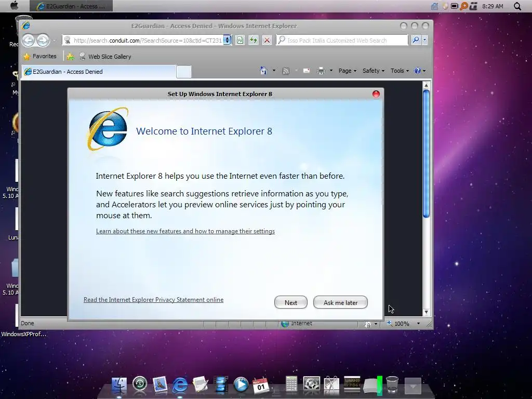Open the Learn about these new features link
Image resolution: width=532 pixels, height=399 pixels.
point(185,231)
